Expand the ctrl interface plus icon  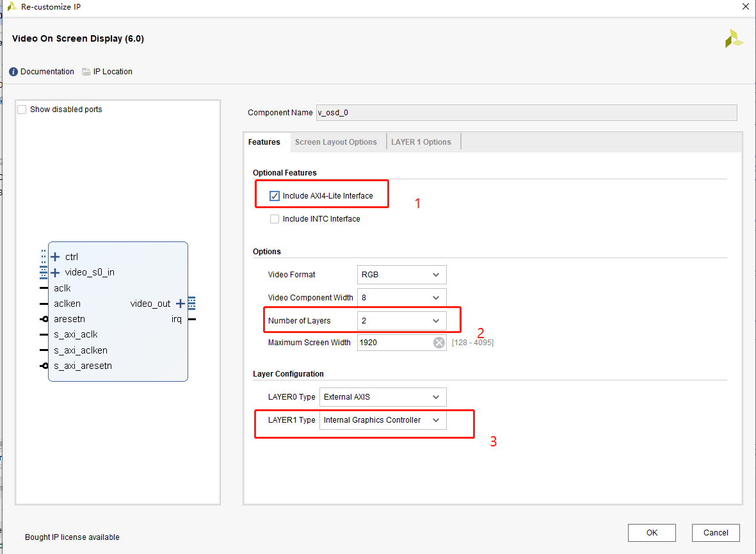pos(55,257)
